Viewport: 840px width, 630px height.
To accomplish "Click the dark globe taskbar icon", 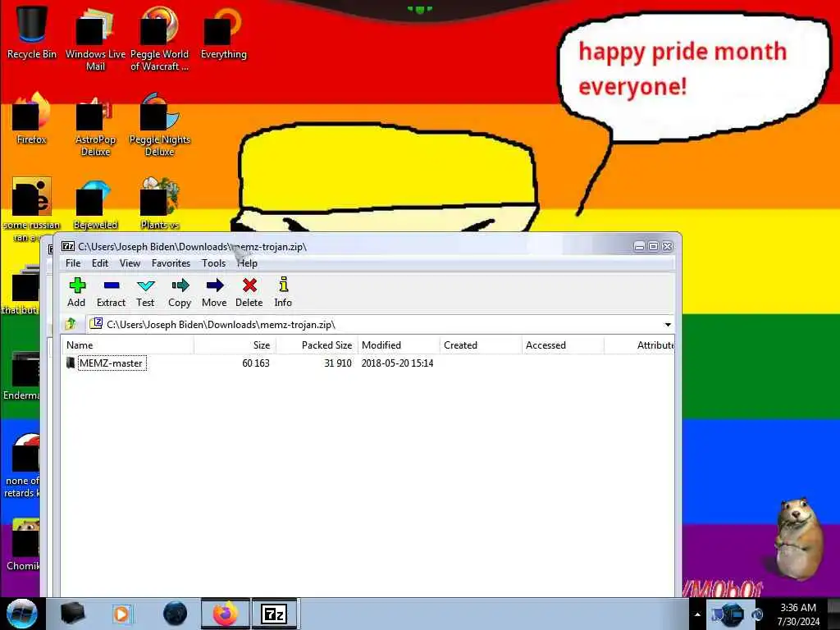I will click(x=175, y=614).
